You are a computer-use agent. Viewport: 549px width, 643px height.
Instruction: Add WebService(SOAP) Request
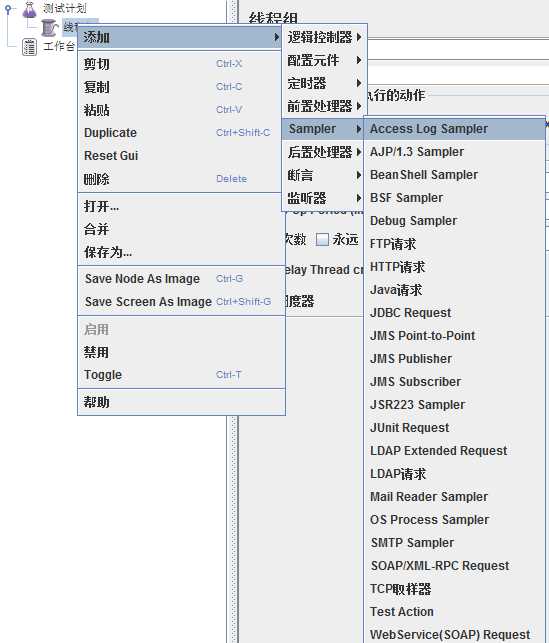[454, 634]
